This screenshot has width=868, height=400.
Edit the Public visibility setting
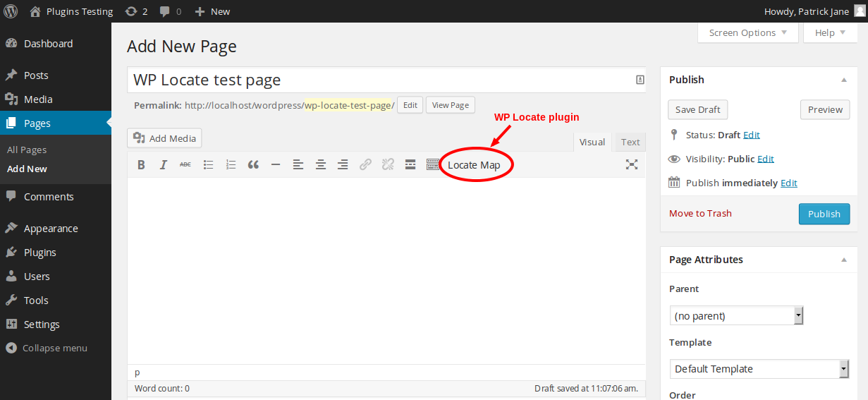(766, 159)
